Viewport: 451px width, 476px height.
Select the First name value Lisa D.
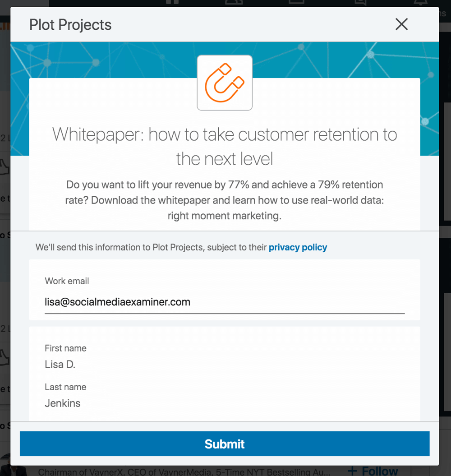[x=60, y=365]
